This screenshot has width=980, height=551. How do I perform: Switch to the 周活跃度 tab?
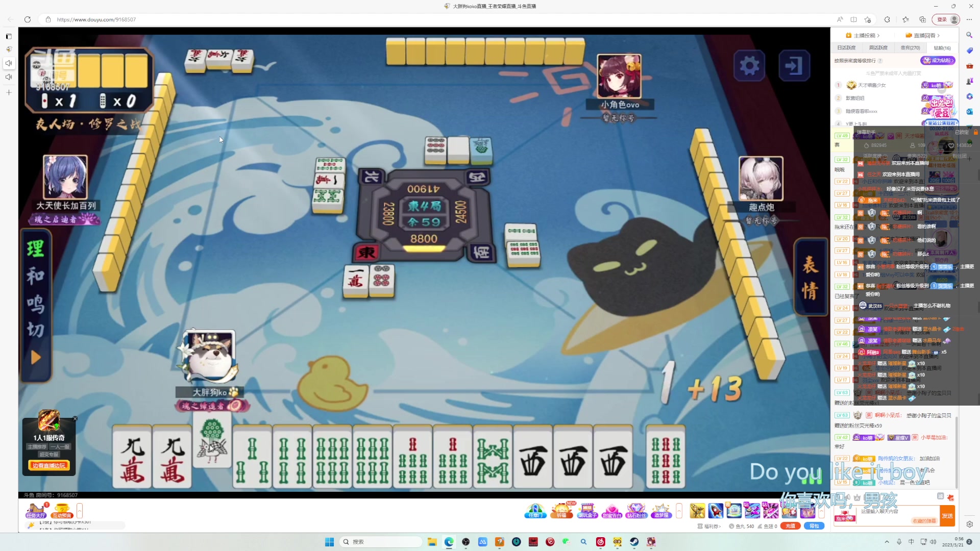[x=878, y=48]
